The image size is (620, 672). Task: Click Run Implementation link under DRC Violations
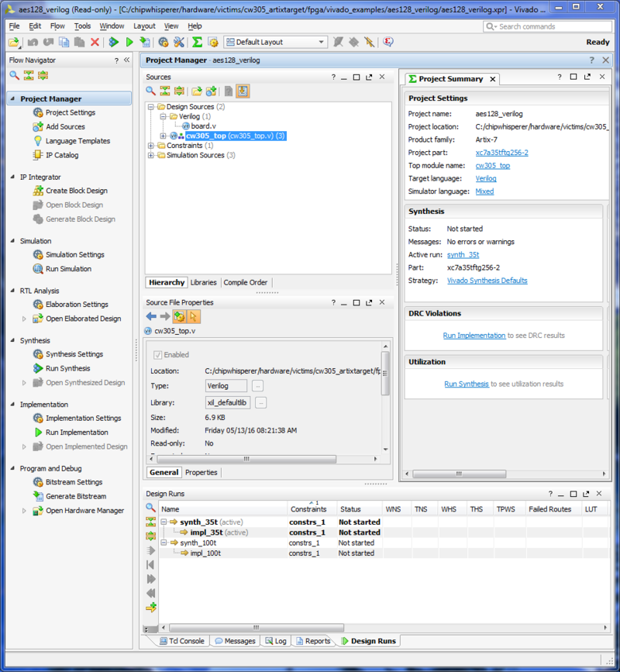(x=474, y=336)
